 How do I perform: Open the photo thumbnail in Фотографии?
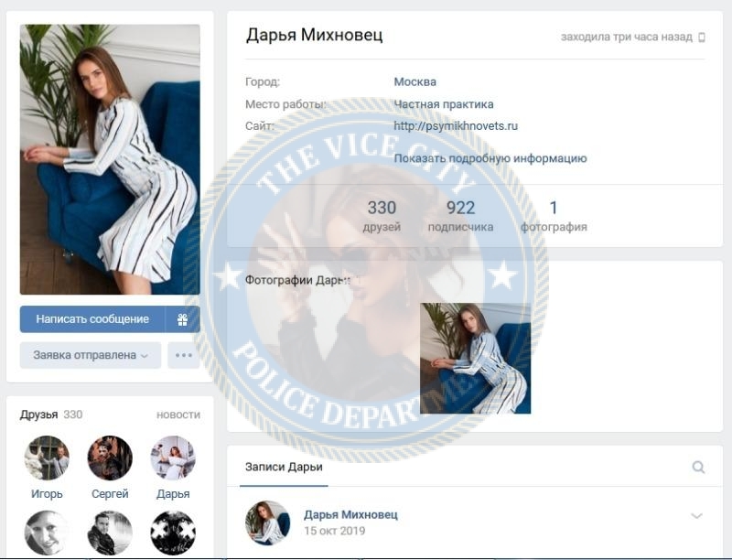click(475, 359)
